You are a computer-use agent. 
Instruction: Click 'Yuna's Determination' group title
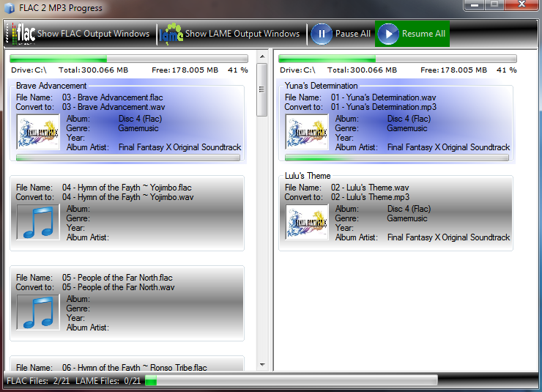pyautogui.click(x=321, y=86)
